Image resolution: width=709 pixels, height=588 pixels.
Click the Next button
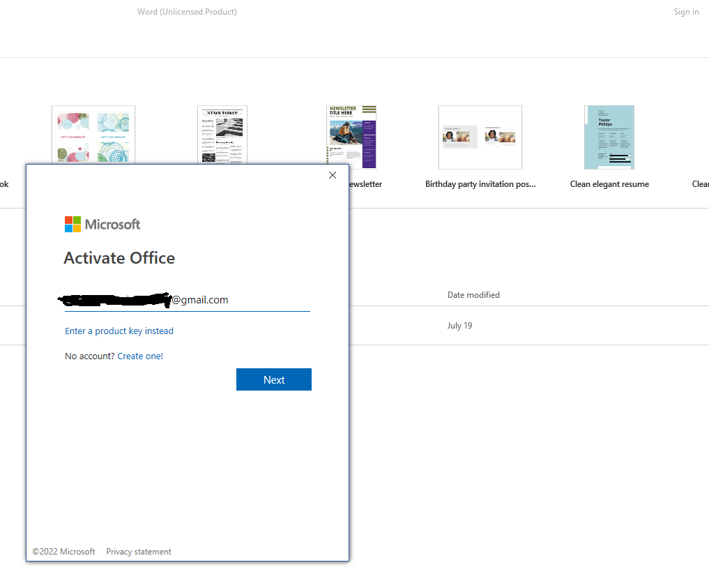pos(273,379)
